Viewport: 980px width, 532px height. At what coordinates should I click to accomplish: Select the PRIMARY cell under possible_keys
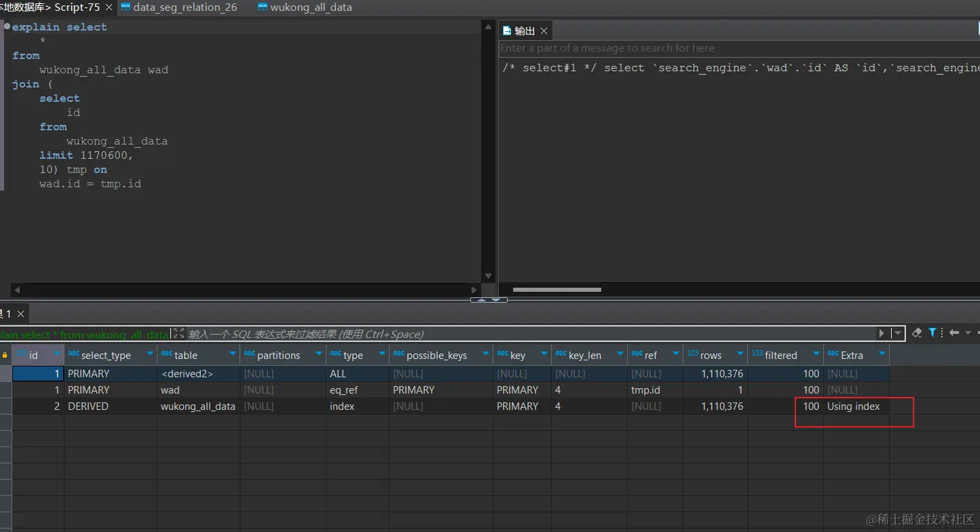click(441, 390)
